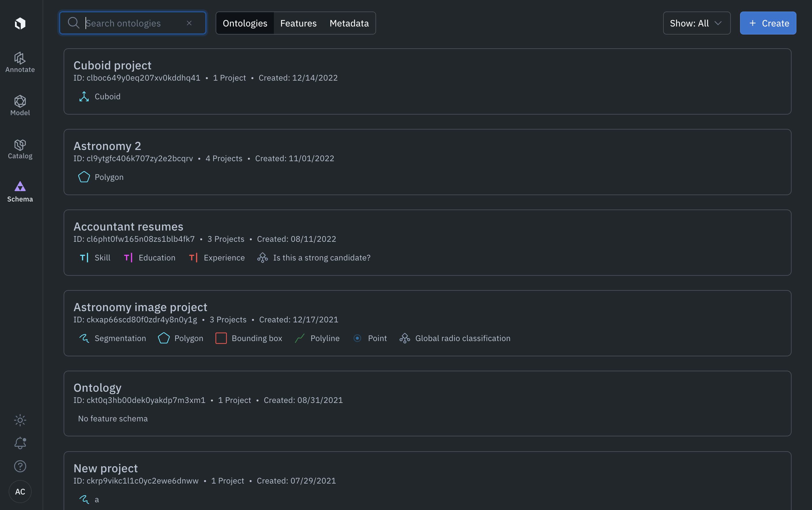
Task: Click the Create button
Action: [x=768, y=23]
